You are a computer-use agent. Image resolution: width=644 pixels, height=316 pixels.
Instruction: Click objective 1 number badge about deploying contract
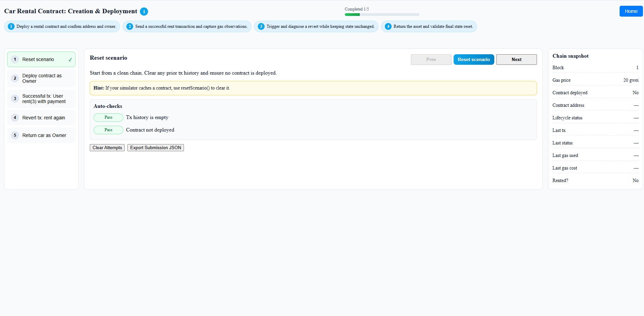[x=11, y=26]
